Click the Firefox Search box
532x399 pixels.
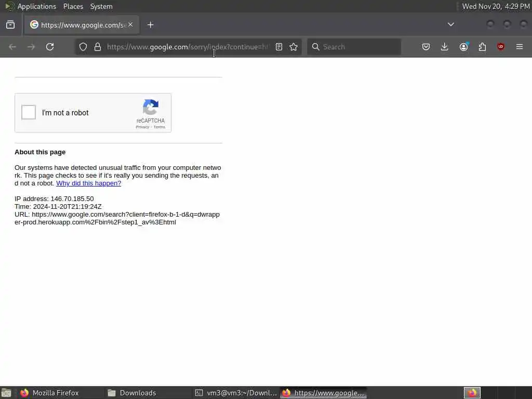point(354,47)
